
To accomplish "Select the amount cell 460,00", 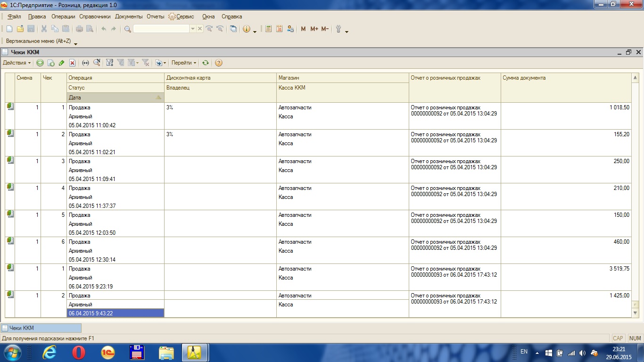I will tap(566, 250).
